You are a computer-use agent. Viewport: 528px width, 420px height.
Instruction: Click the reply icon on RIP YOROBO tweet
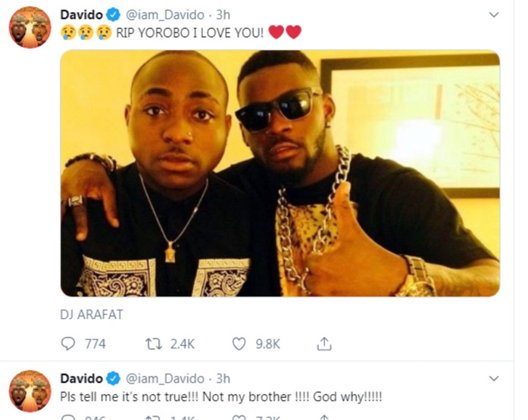tap(67, 344)
